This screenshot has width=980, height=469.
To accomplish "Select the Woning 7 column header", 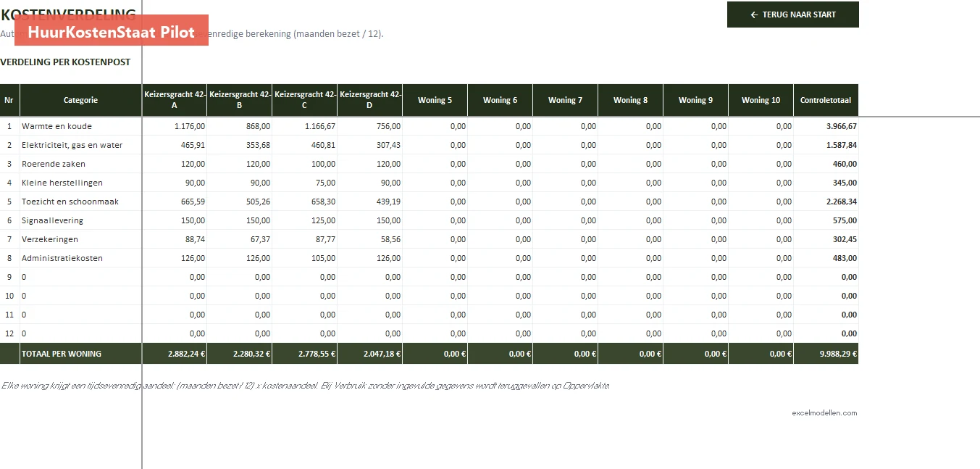I will coord(566,100).
